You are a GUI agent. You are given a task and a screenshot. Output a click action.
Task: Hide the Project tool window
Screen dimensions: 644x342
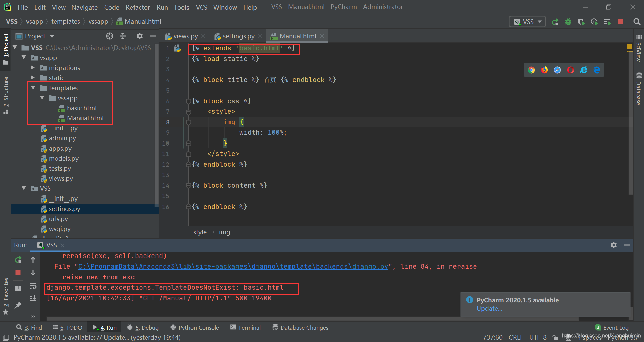click(x=153, y=36)
